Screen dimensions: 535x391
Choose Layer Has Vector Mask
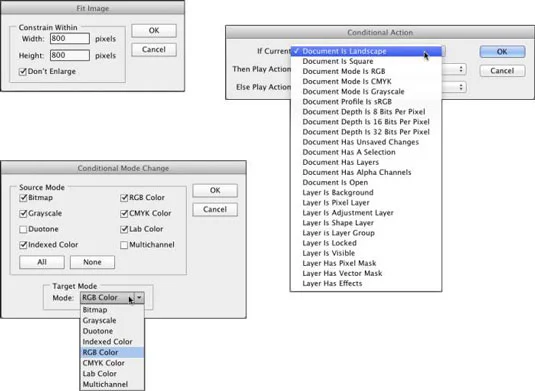366,273
